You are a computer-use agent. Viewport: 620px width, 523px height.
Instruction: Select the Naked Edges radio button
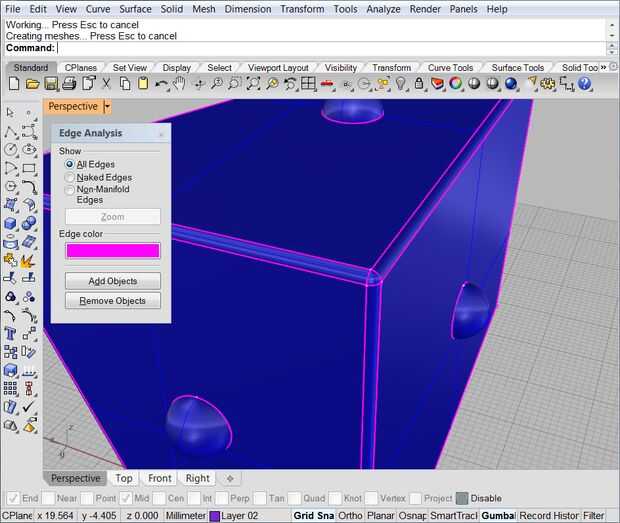[x=70, y=177]
